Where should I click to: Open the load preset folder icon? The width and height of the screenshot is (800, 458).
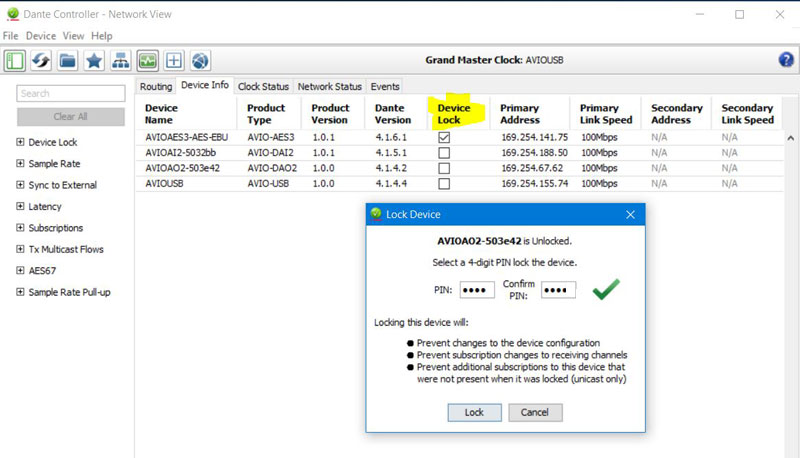[x=68, y=60]
